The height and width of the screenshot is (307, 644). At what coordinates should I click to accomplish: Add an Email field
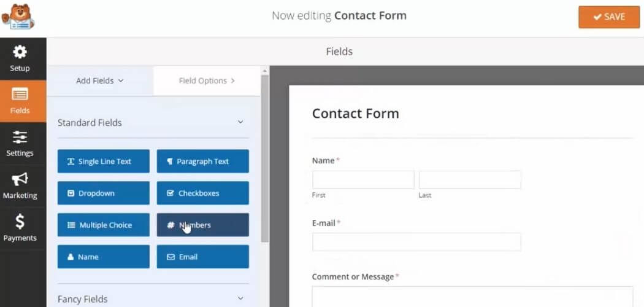pyautogui.click(x=203, y=257)
